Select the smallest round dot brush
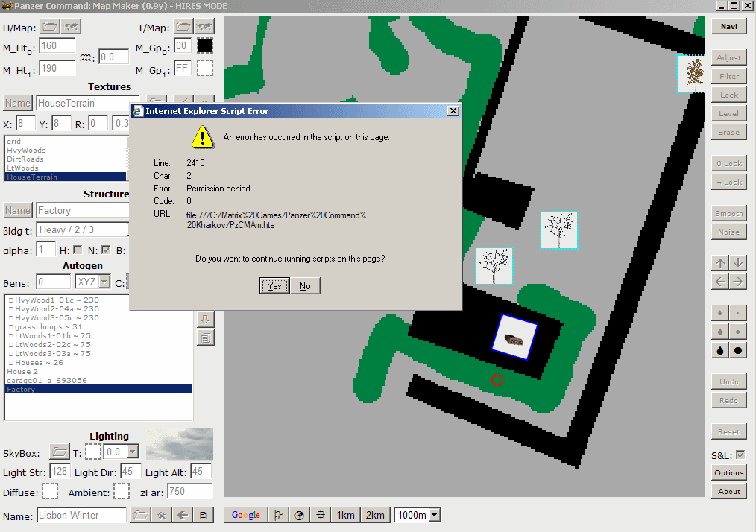The width and height of the screenshot is (756, 532). pyautogui.click(x=738, y=313)
